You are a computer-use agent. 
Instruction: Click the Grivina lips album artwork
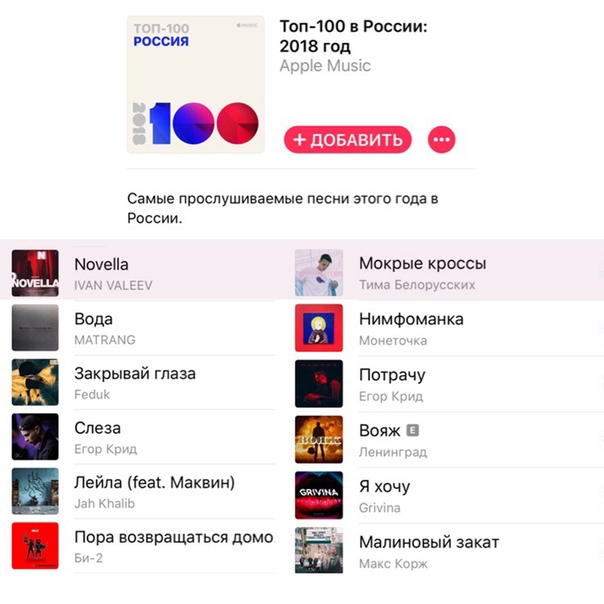[x=319, y=495]
